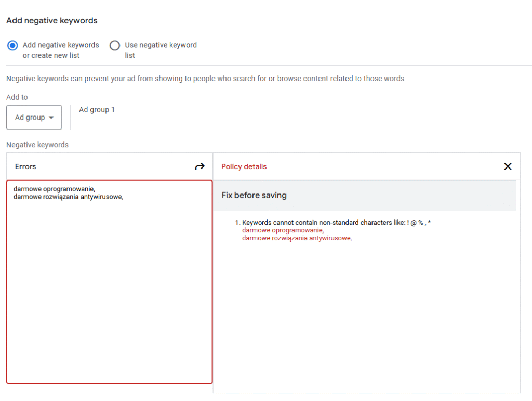Choose the 'Use negative keyword list' radio button
This screenshot has width=532, height=401.
115,45
